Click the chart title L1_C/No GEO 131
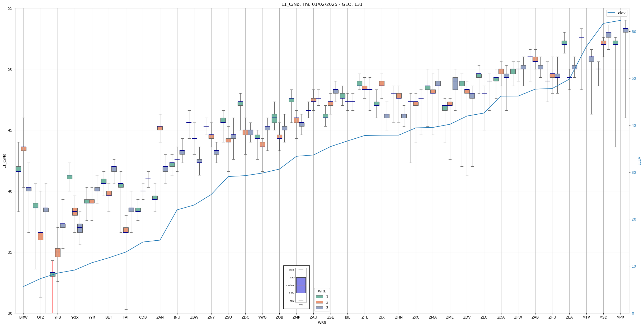 [x=322, y=4]
